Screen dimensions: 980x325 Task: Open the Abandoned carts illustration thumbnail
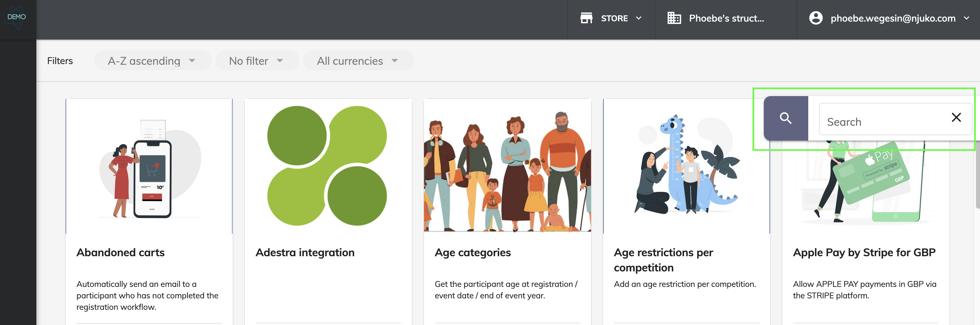pyautogui.click(x=149, y=167)
